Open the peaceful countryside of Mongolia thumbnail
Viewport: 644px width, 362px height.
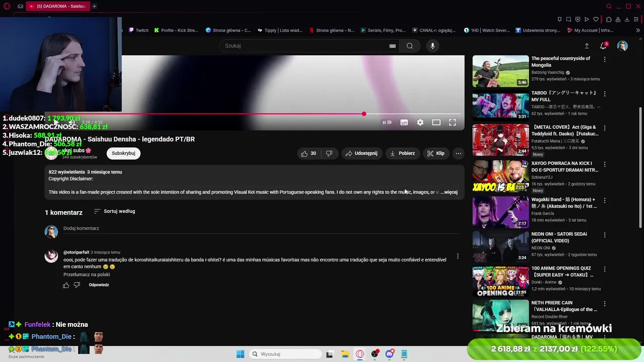[501, 71]
